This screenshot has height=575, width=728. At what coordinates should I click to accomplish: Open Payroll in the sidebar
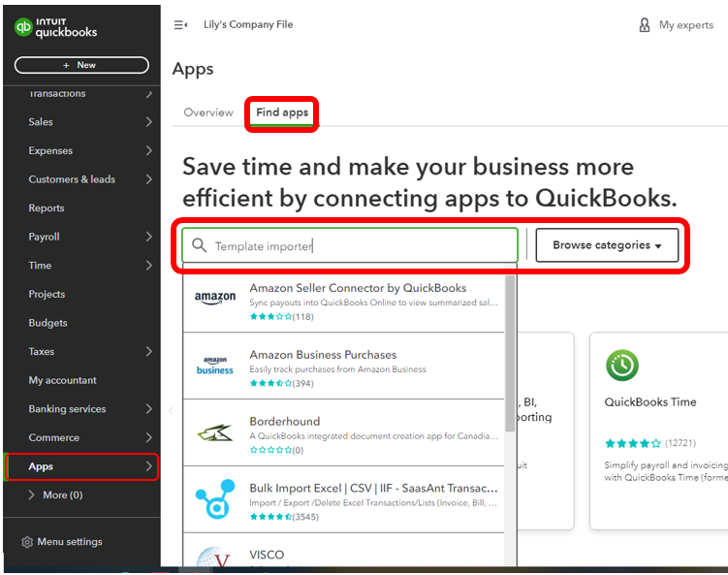(x=45, y=237)
